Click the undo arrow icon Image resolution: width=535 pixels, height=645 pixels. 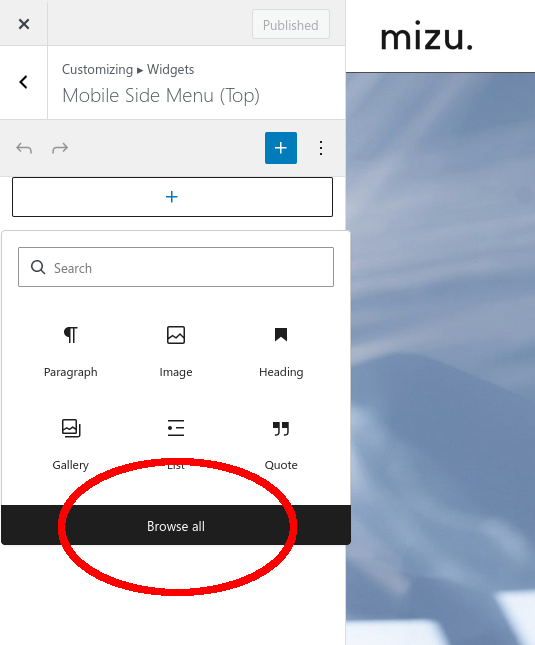(24, 148)
